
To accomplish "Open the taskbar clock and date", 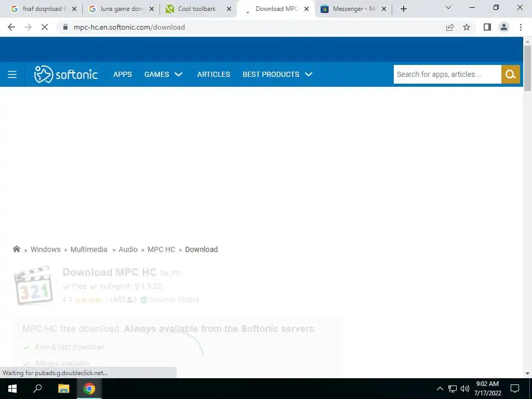I will point(487,389).
